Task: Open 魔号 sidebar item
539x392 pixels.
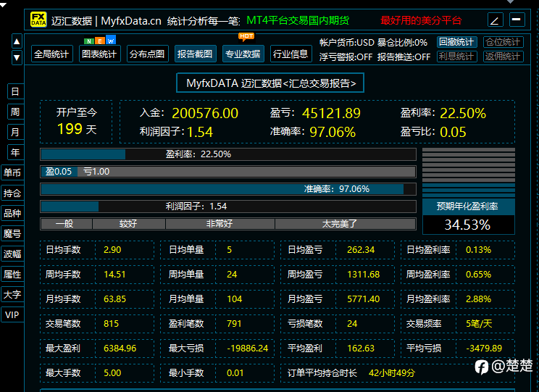Action: tap(12, 234)
